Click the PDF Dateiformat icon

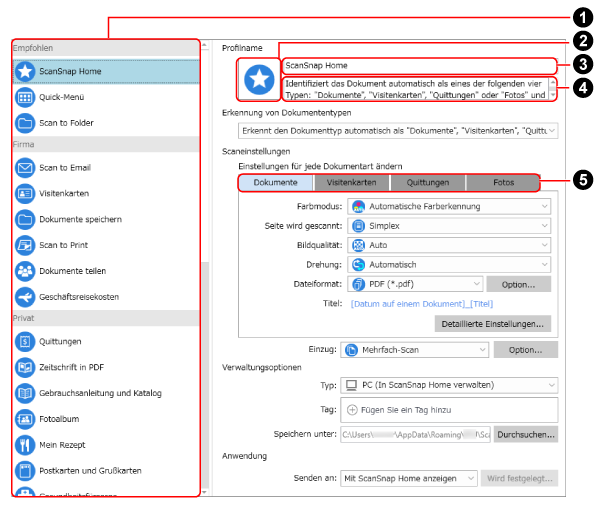[x=358, y=284]
